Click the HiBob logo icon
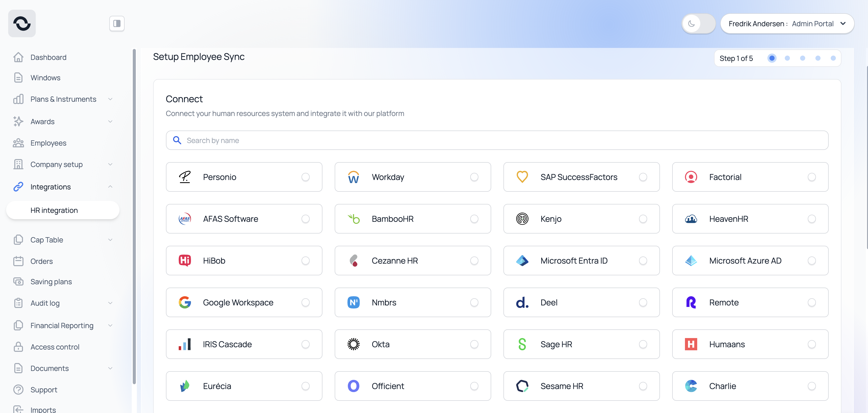Screen dimensions: 868x413 [185, 261]
